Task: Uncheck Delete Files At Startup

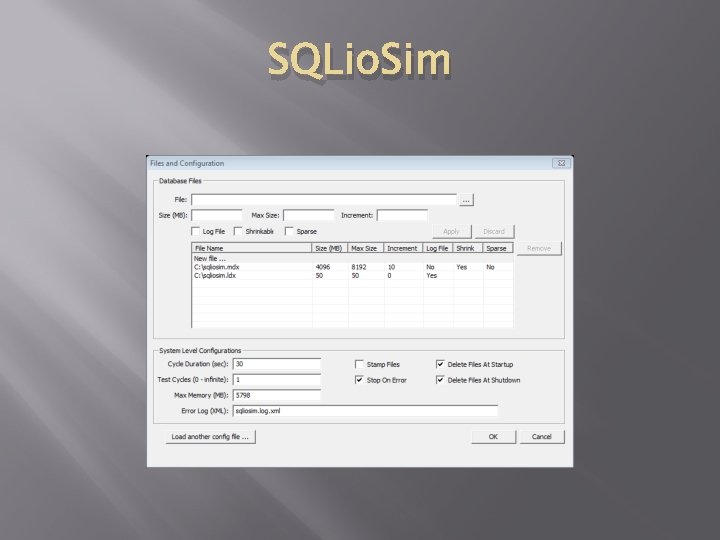Action: click(x=440, y=364)
